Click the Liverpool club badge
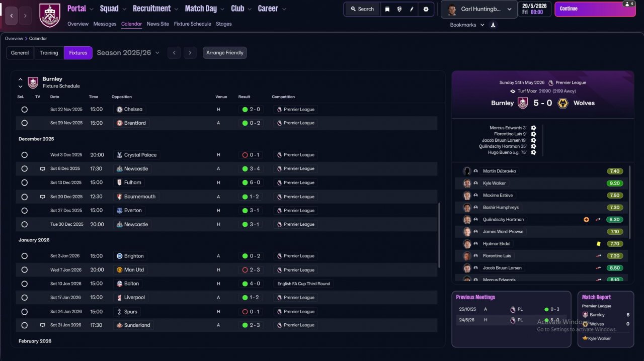 click(x=119, y=298)
